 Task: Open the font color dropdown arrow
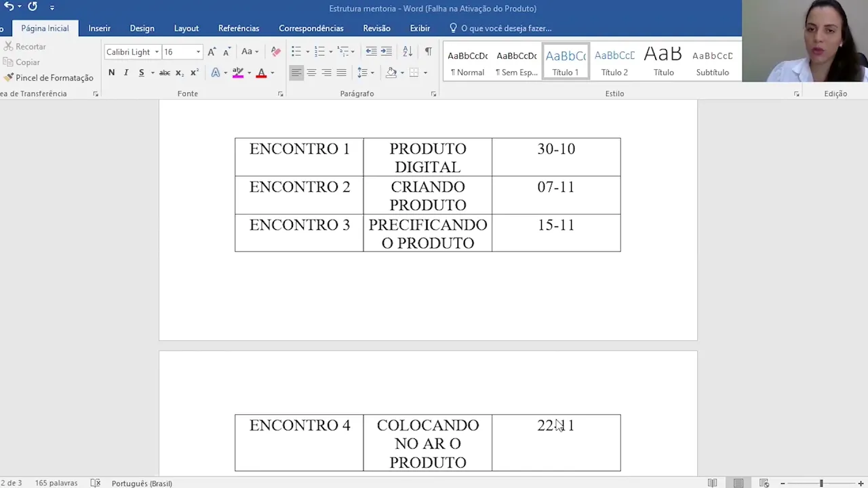click(x=273, y=73)
